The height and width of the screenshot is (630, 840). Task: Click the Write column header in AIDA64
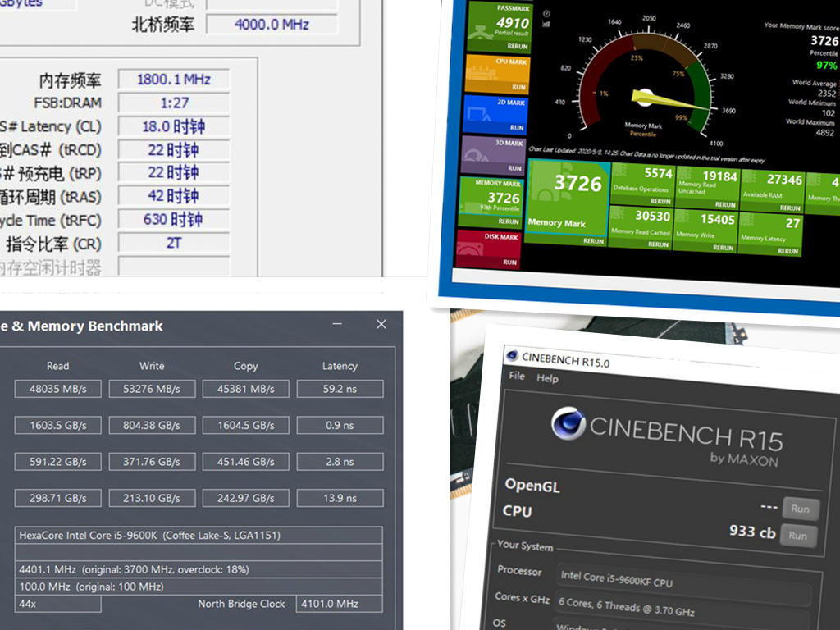(152, 366)
